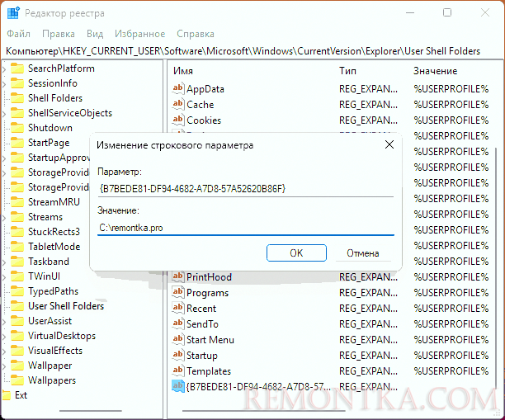Expand the Streams tree node

pyautogui.click(x=4, y=217)
